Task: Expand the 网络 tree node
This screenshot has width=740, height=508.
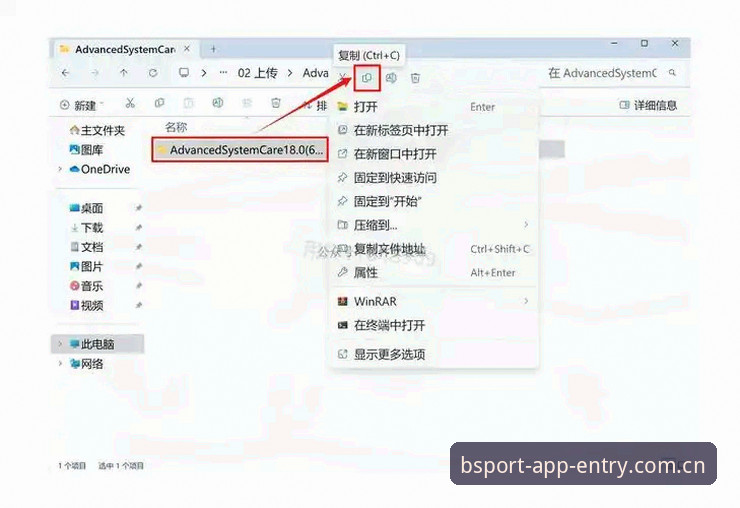Action: [x=60, y=364]
